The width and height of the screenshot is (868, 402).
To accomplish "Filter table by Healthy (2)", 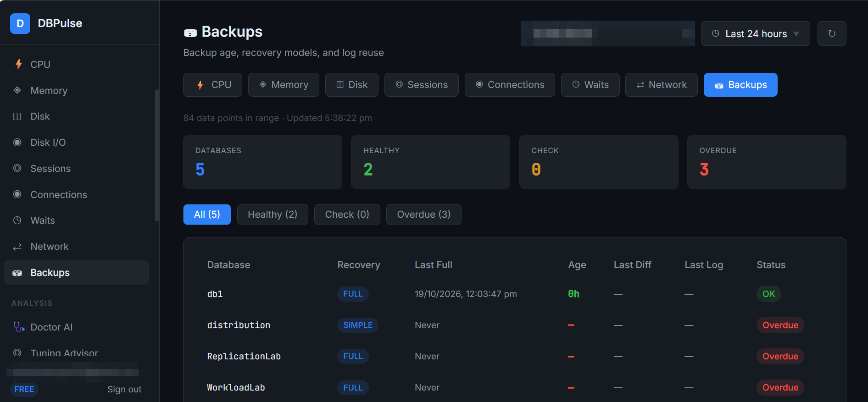I will point(273,215).
